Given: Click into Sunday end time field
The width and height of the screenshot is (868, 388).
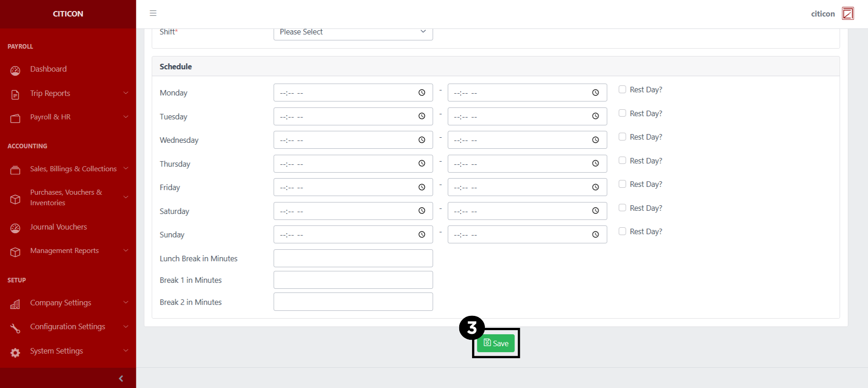Looking at the screenshot, I should click(527, 235).
